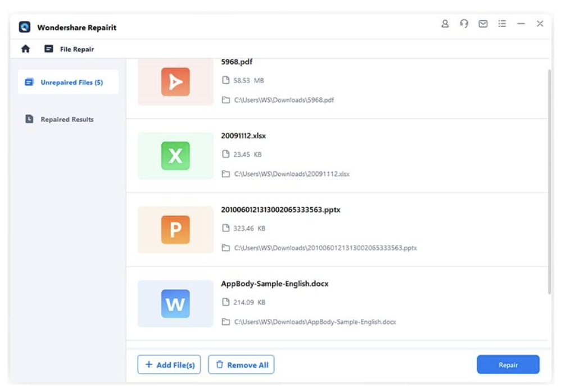Click the path ending in 2065333563.pptx

(325, 248)
